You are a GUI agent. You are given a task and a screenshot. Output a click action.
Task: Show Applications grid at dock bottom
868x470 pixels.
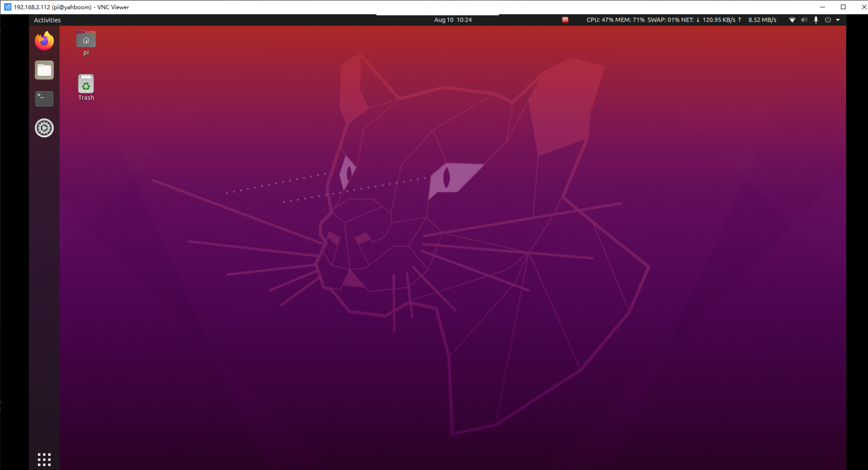pyautogui.click(x=44, y=459)
